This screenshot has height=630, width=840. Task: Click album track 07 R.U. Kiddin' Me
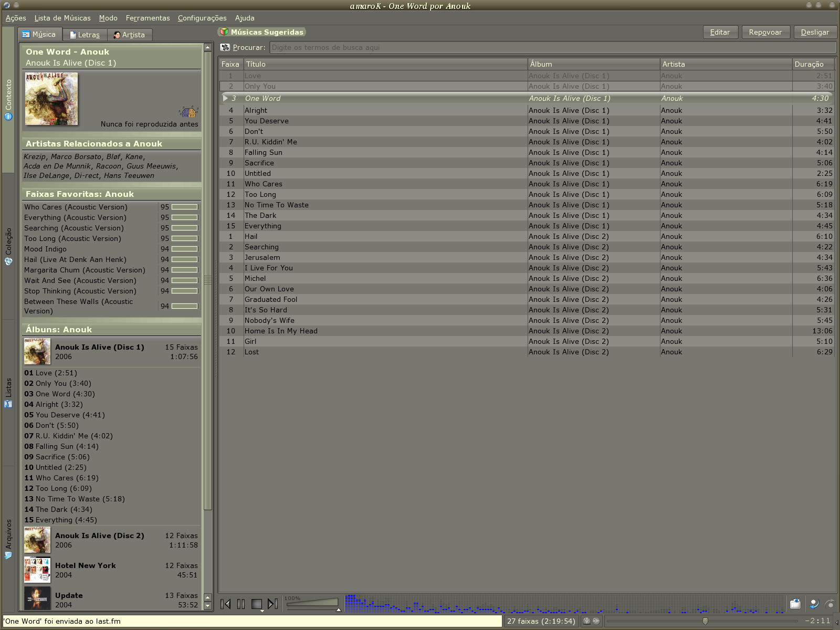coord(68,436)
